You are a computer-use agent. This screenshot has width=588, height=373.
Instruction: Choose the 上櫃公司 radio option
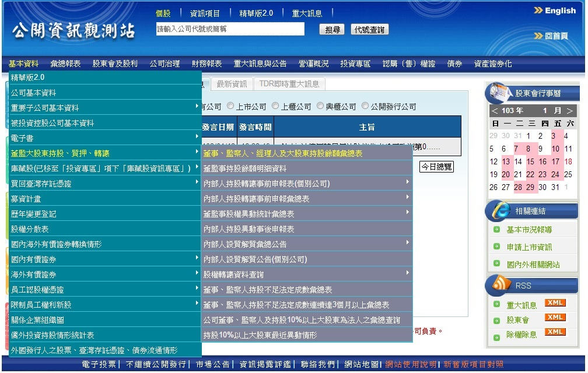pyautogui.click(x=275, y=106)
